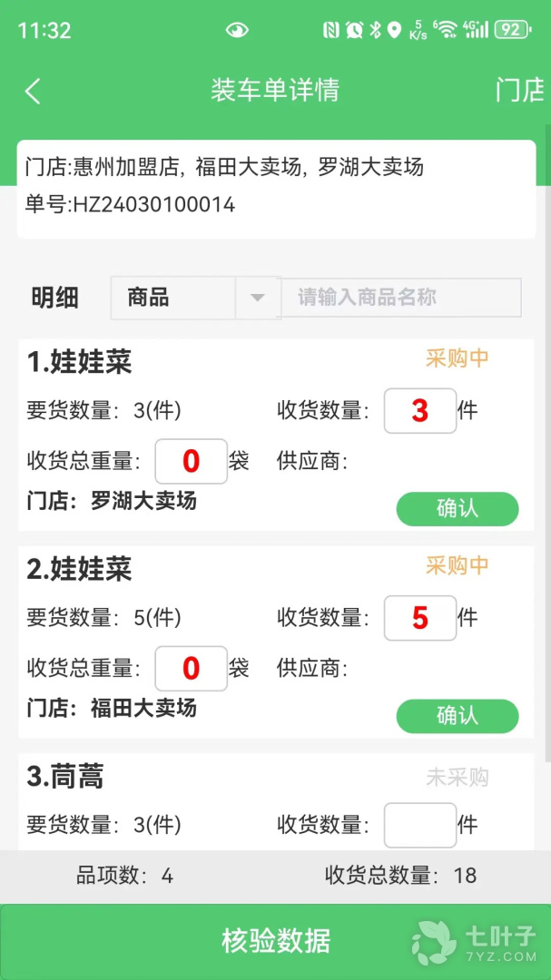
Task: Tap the eye icon in status bar
Action: tap(237, 30)
